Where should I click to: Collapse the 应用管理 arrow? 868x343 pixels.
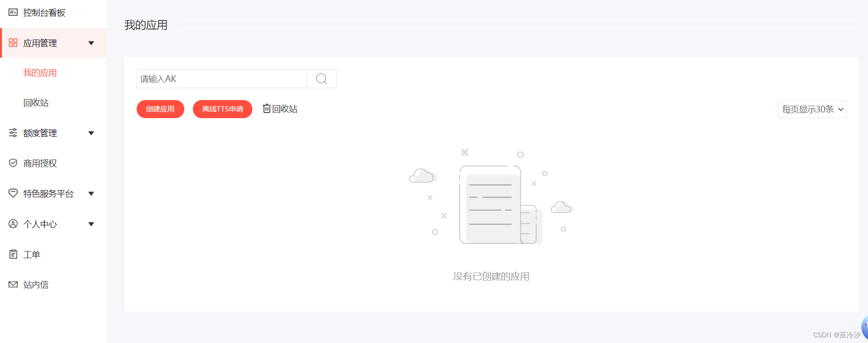pyautogui.click(x=91, y=43)
